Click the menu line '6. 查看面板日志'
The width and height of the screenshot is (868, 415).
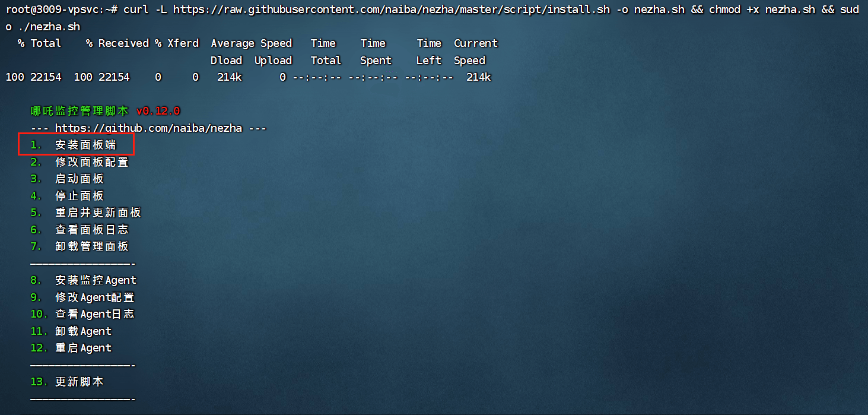tap(80, 230)
